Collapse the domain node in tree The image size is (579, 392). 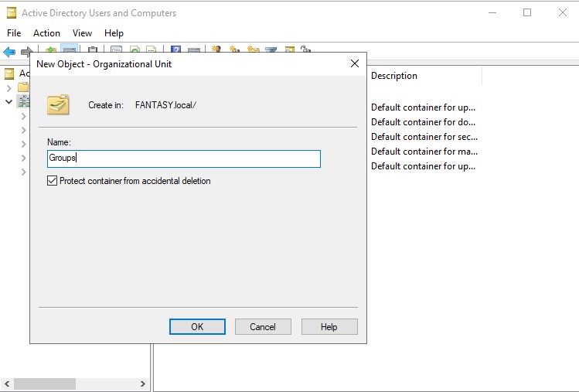[x=9, y=101]
